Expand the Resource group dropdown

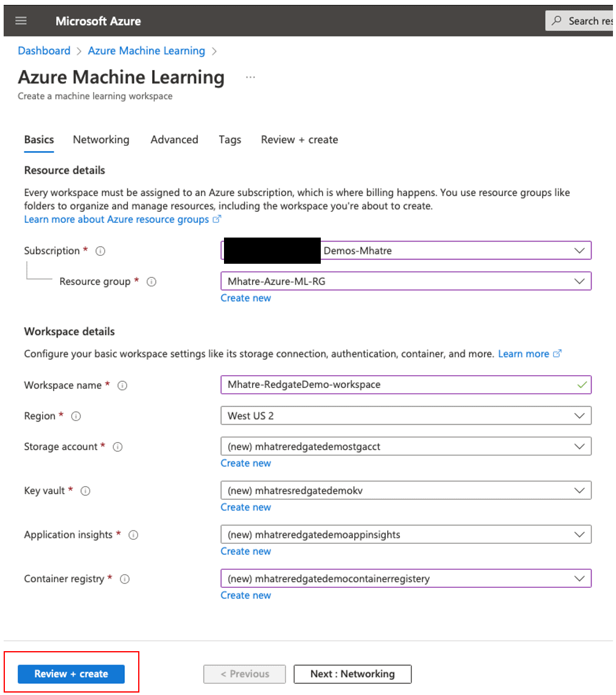(406, 281)
